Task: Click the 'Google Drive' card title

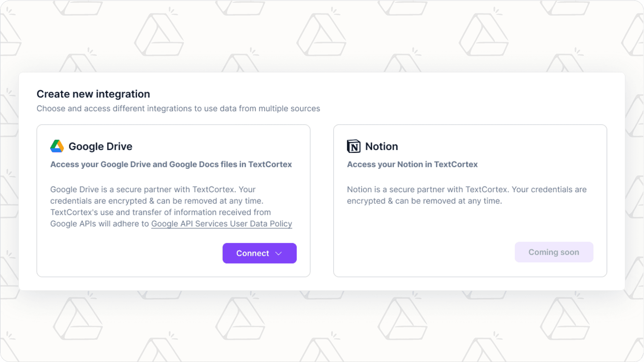Action: click(100, 146)
